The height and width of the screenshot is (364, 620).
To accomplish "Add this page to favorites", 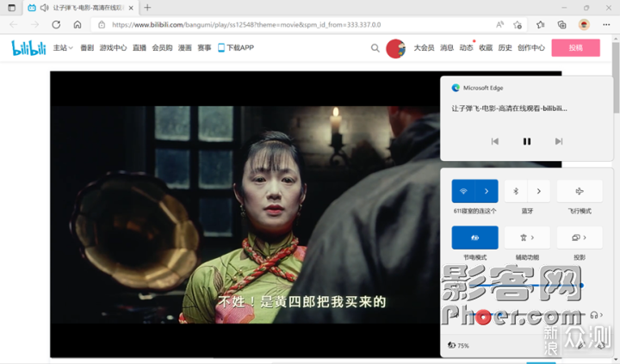I will tap(518, 25).
